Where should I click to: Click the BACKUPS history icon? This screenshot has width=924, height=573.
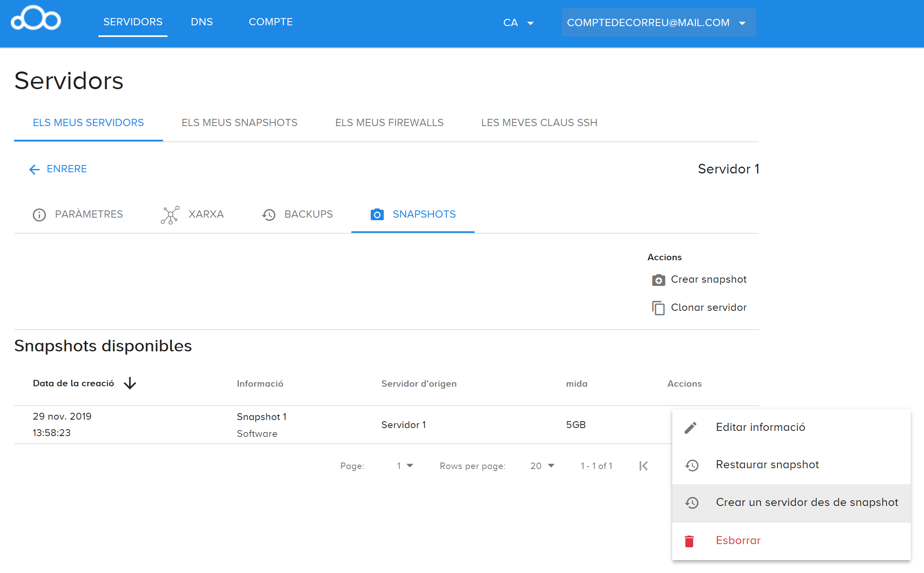[x=269, y=215]
